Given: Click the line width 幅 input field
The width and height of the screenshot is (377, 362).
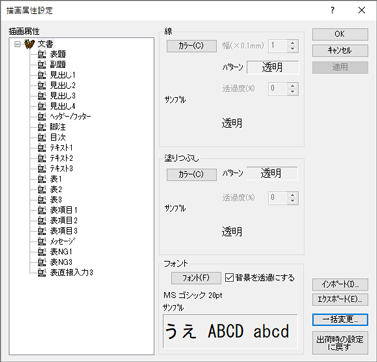Looking at the screenshot, I should pos(279,46).
